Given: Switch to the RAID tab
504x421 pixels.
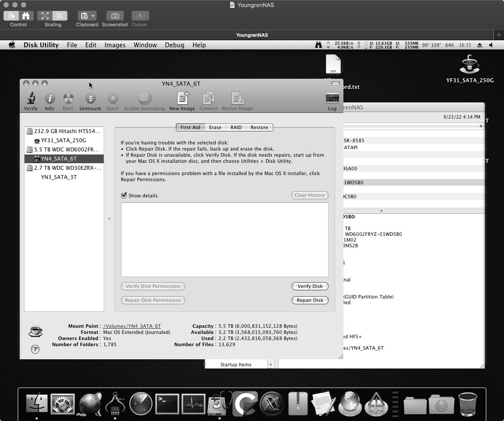Looking at the screenshot, I should click(236, 127).
